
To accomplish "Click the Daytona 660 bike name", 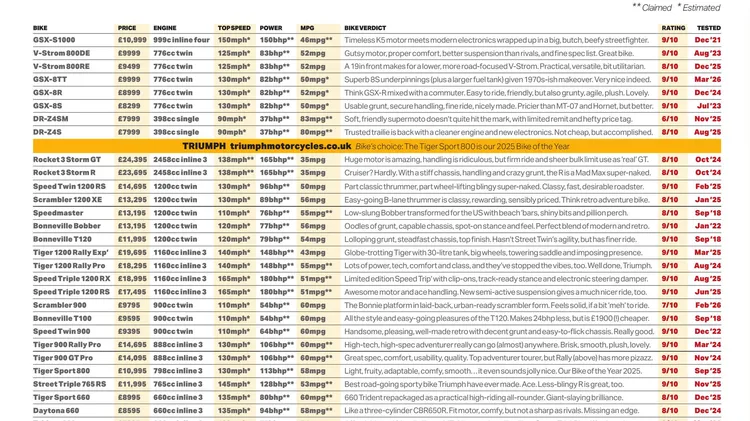I will point(56,411).
